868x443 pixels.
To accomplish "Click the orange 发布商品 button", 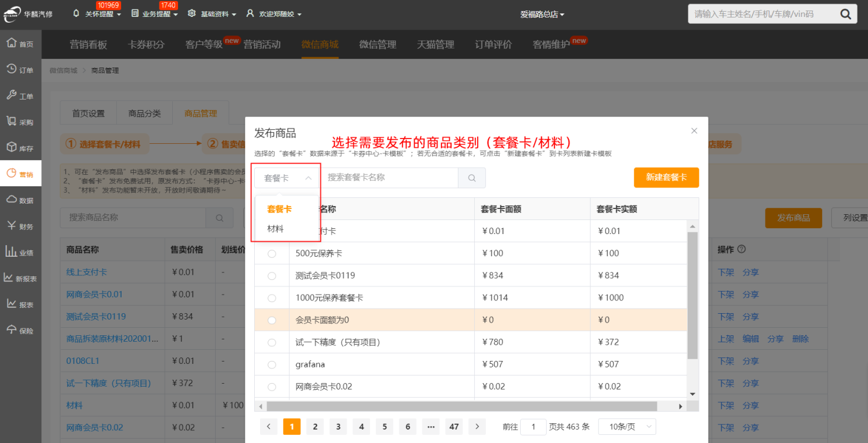I will click(794, 218).
